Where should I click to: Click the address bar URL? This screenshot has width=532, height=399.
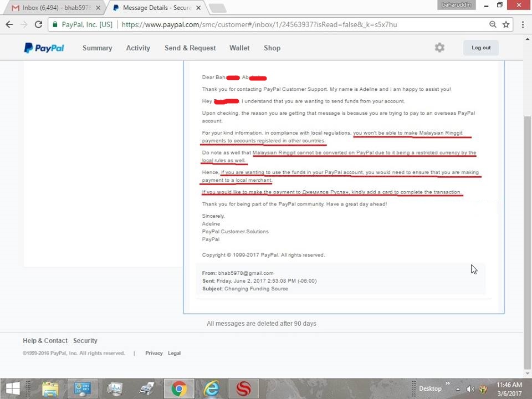pos(259,24)
